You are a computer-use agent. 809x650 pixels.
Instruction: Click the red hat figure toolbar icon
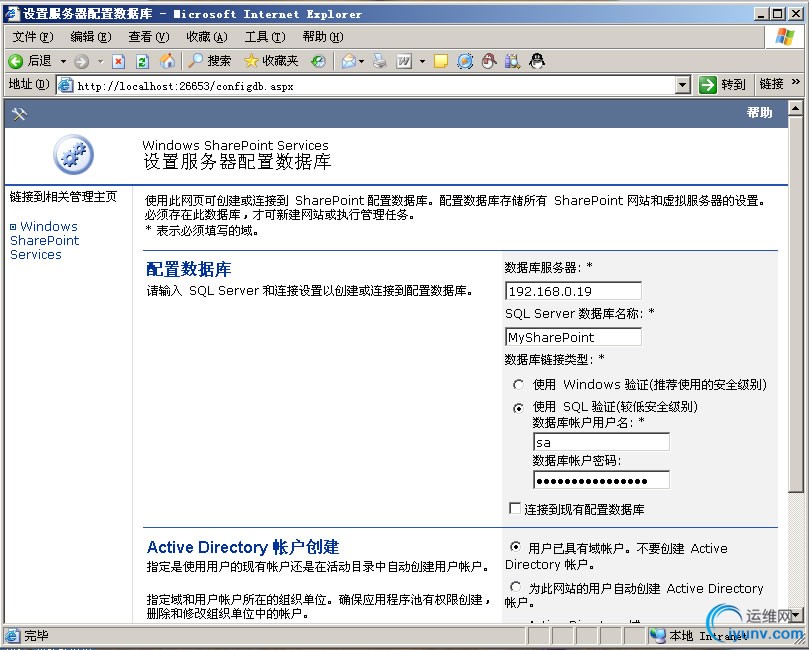(x=489, y=61)
